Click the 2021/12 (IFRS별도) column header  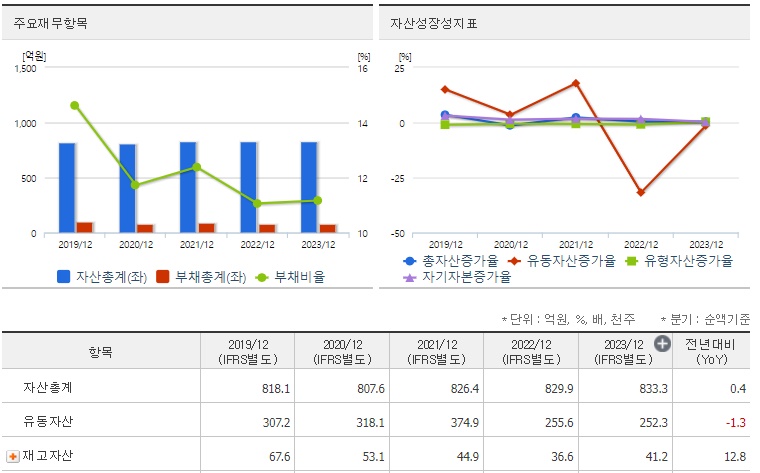(x=437, y=351)
